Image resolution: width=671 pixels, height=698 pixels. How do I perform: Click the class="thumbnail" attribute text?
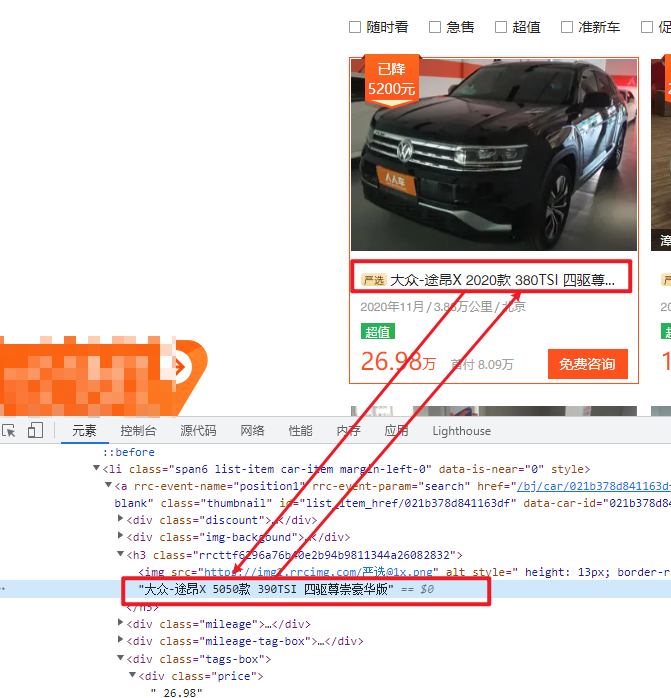[216, 503]
